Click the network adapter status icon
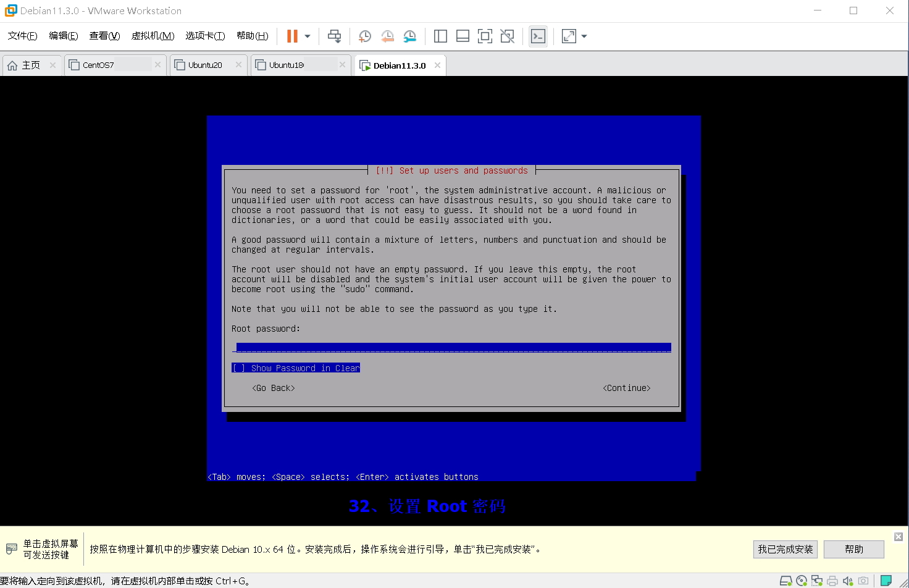The height and width of the screenshot is (588, 909). point(817,581)
